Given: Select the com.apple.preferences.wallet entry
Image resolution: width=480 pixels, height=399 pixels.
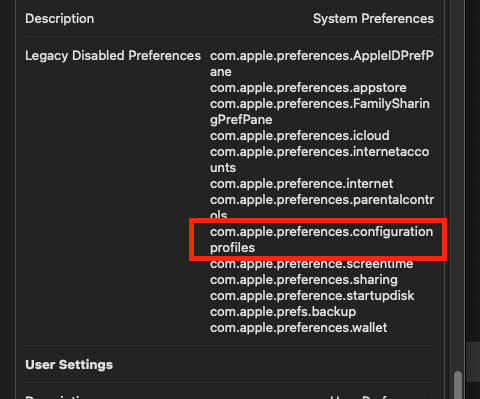Looking at the screenshot, I should pos(299,328).
